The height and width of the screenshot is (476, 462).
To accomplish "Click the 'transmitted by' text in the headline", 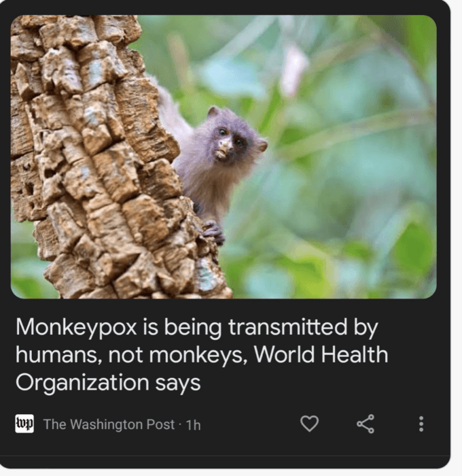I will [x=303, y=328].
